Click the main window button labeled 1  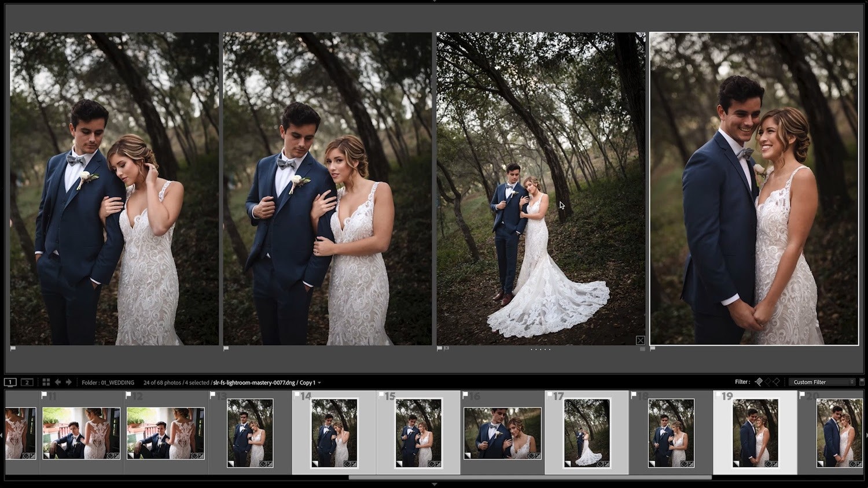(10, 382)
